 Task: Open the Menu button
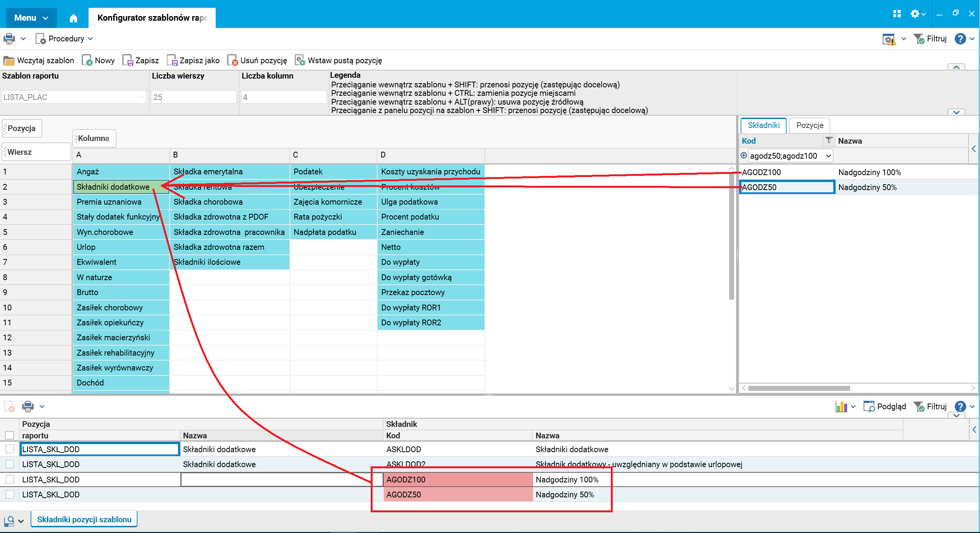click(x=31, y=18)
